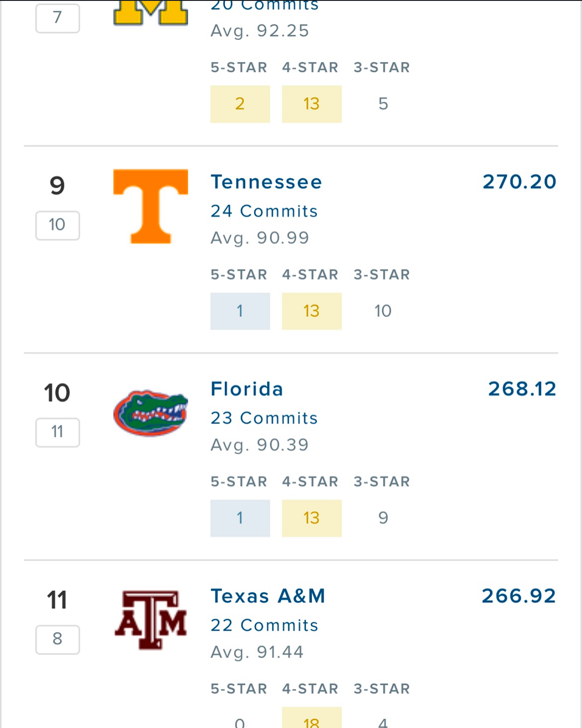Select Florida's 5-star count box
Screen dimensions: 582x728
tap(240, 518)
